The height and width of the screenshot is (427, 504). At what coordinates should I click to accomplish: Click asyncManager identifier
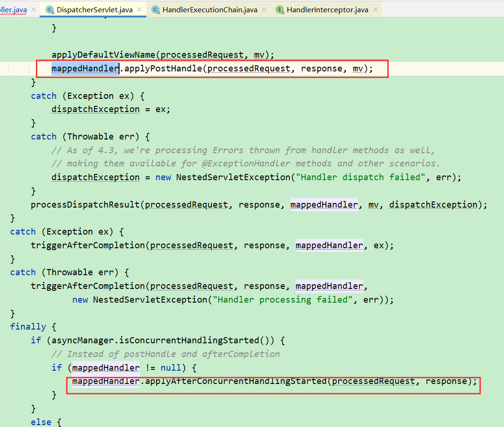point(83,340)
